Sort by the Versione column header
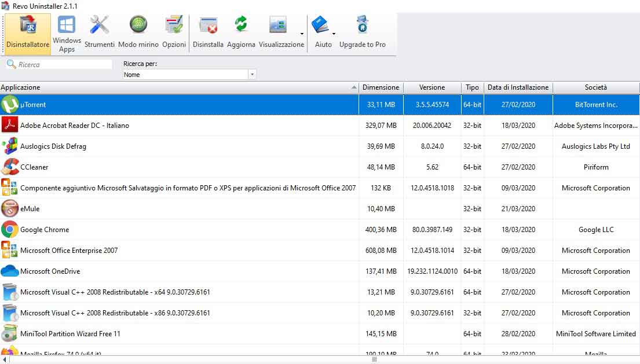Viewport: 640px width, 364px height. (x=432, y=87)
